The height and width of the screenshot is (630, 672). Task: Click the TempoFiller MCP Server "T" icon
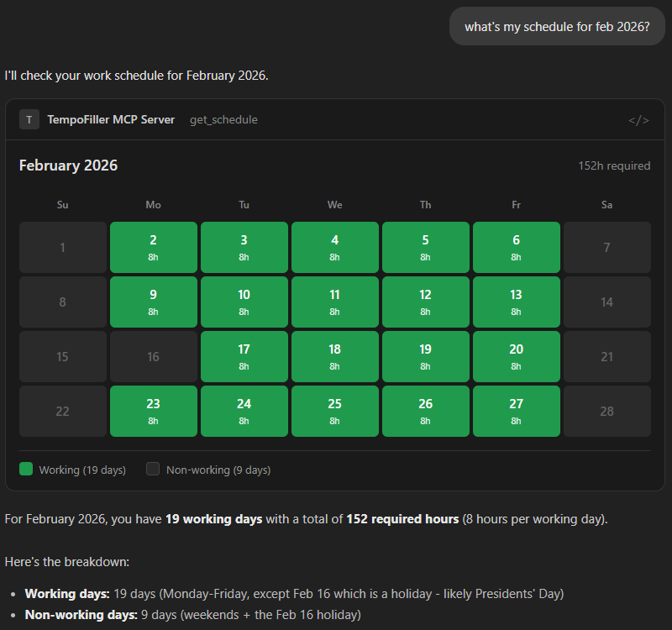click(29, 119)
